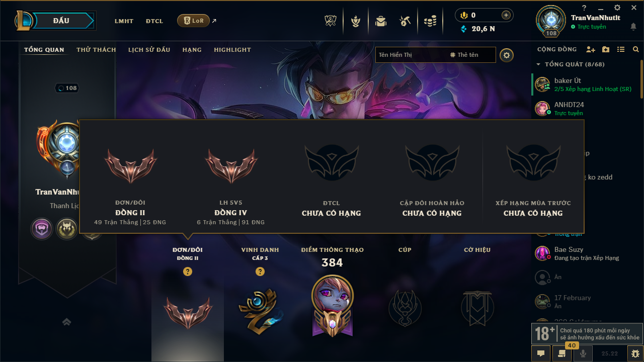
Task: Open the profile settings gear icon
Action: [x=507, y=55]
